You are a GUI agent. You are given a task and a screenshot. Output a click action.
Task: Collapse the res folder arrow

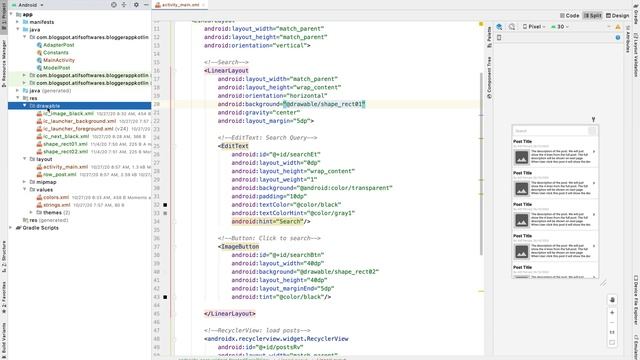coord(18,98)
